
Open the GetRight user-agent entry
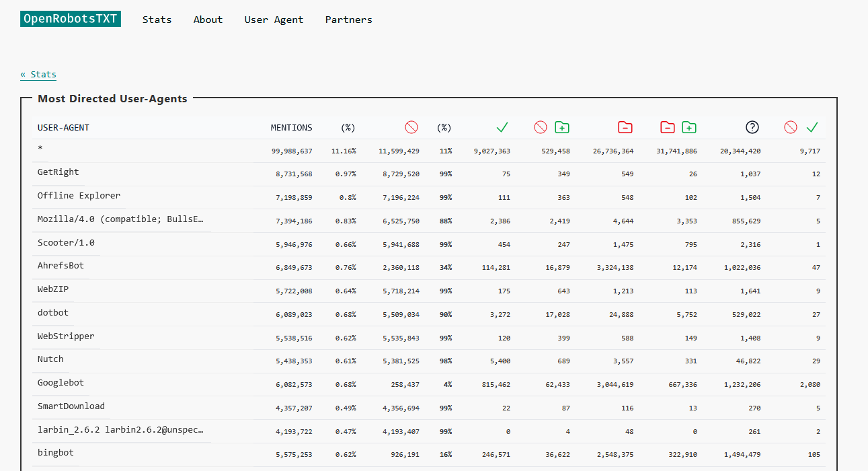tap(58, 172)
